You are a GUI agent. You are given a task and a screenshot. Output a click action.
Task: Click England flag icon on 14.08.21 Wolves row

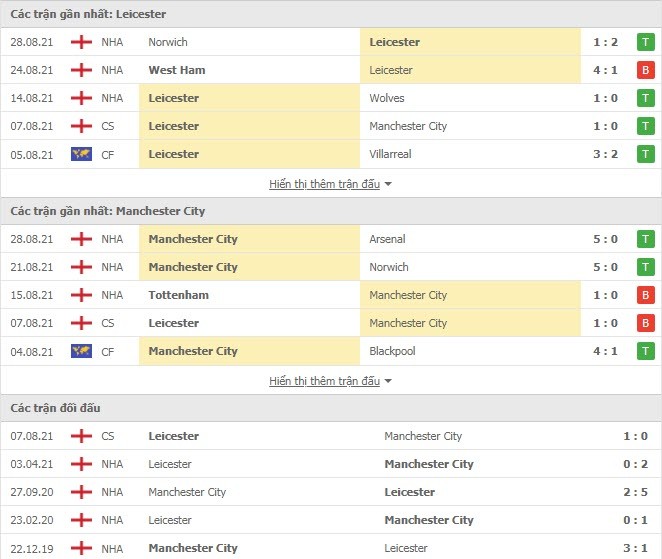81,98
